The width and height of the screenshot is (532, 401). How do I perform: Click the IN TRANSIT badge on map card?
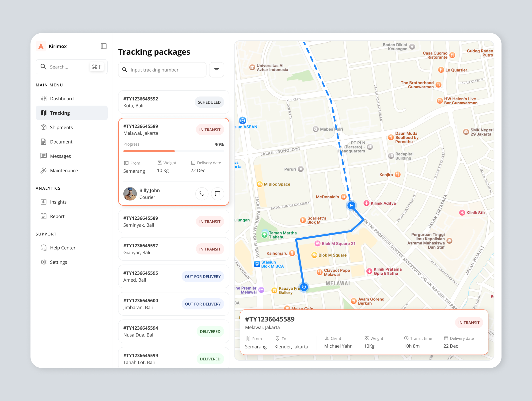point(468,322)
